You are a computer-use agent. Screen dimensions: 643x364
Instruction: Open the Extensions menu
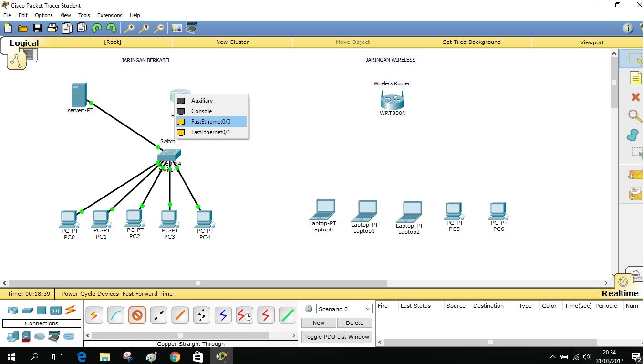(110, 15)
